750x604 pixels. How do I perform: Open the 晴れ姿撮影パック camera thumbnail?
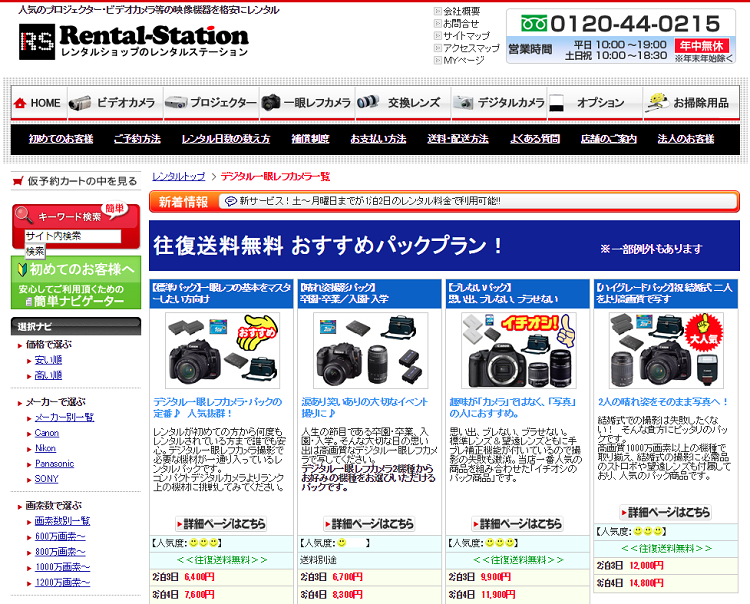click(371, 351)
